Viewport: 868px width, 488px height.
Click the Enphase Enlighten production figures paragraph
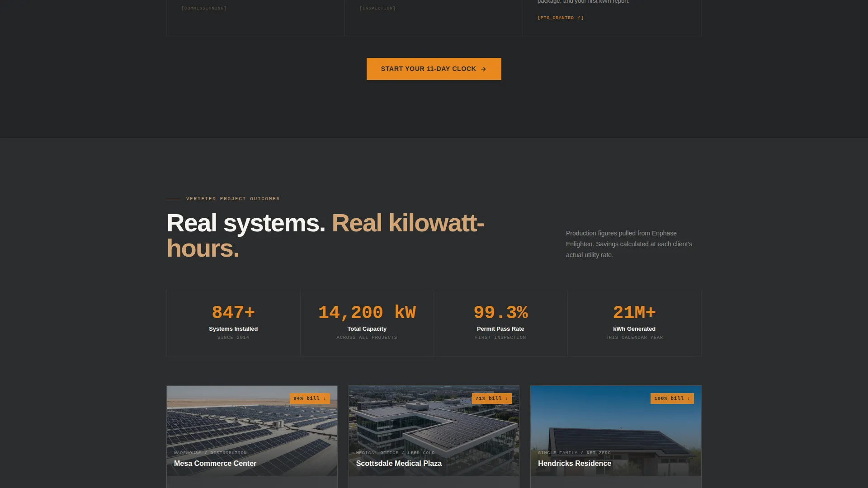coord(629,244)
